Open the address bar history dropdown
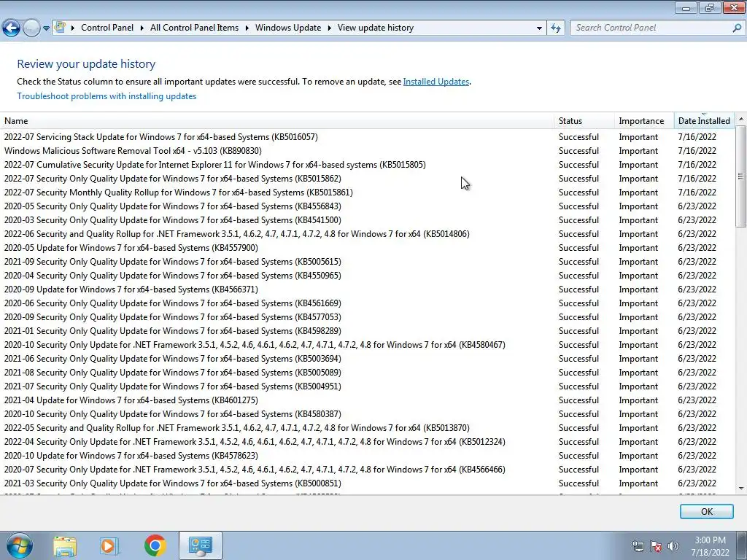The height and width of the screenshot is (560, 747). [539, 28]
